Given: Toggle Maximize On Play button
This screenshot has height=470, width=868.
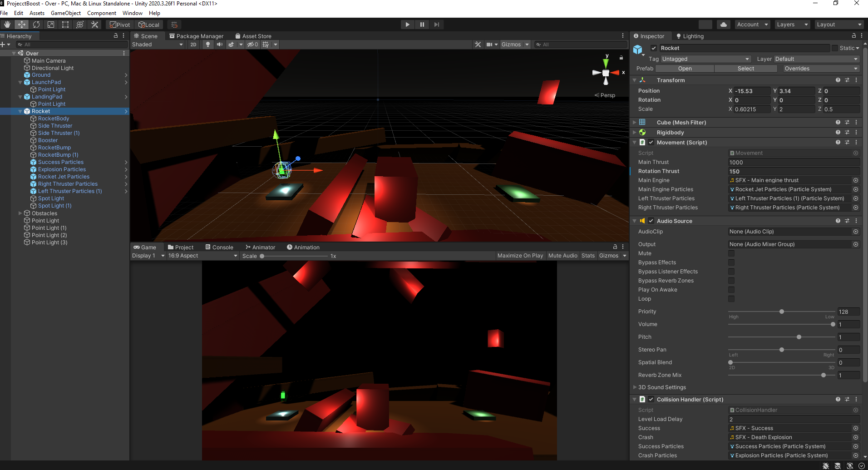Looking at the screenshot, I should tap(520, 256).
